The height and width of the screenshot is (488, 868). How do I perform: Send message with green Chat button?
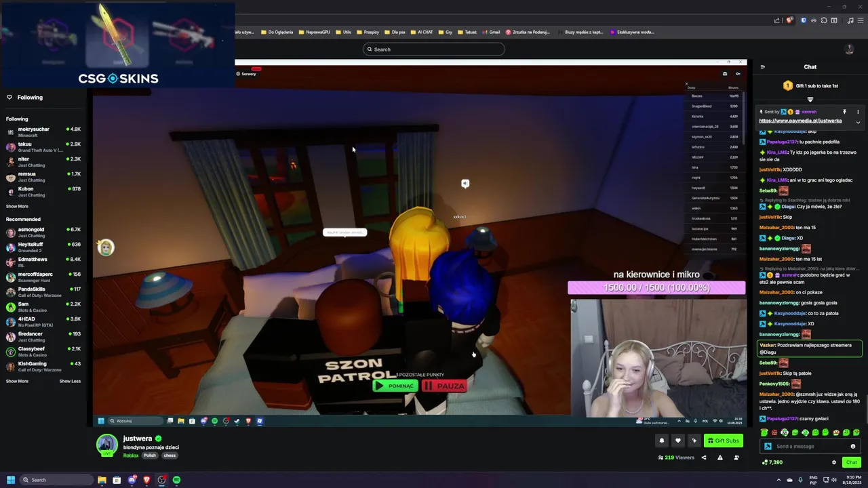(x=852, y=462)
